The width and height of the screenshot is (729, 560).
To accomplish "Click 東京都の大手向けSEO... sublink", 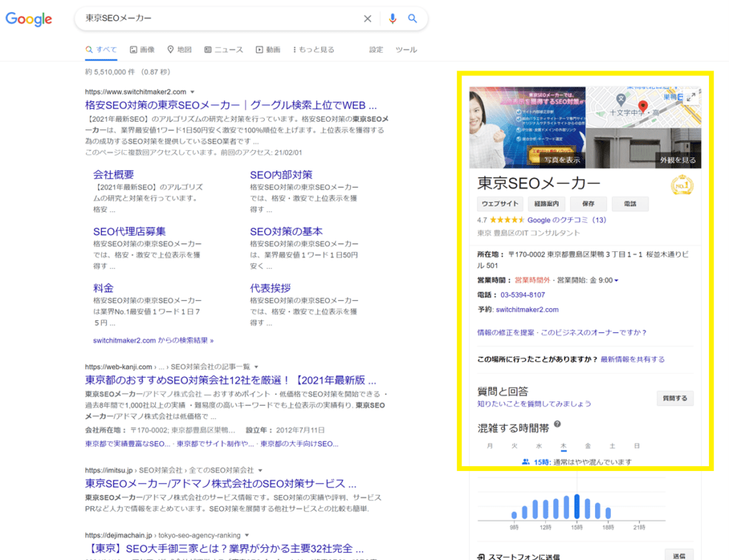I will 300,444.
